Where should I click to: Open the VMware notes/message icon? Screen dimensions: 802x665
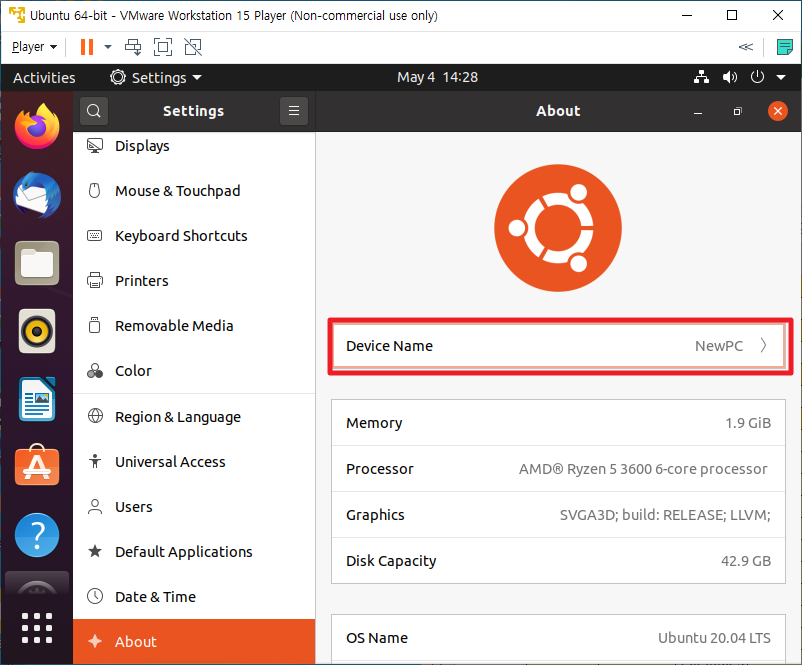(784, 47)
